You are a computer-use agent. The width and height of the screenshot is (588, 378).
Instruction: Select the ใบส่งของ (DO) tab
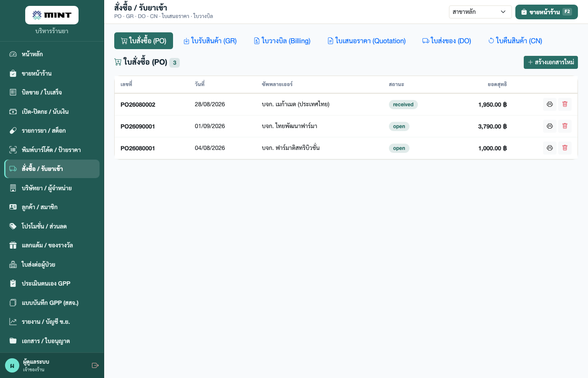(x=447, y=41)
